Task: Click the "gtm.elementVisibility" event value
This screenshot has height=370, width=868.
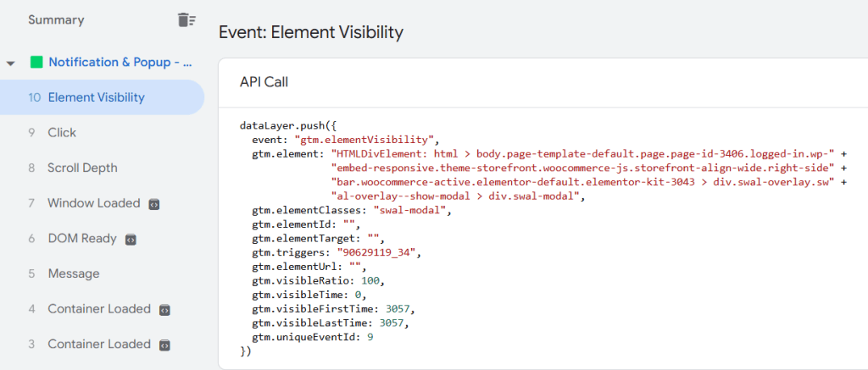Action: coord(366,139)
